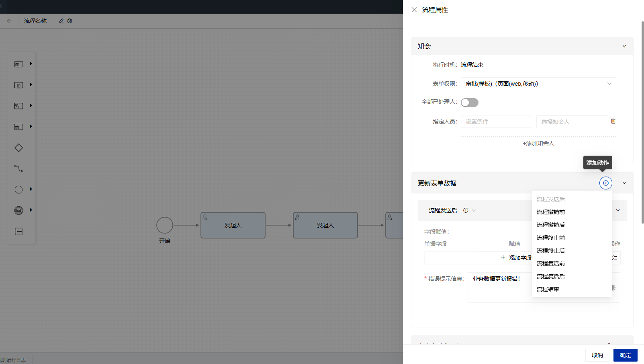This screenshot has height=364, width=644.
Task: Choose 流程撤销前 from the dropdown list
Action: pyautogui.click(x=550, y=212)
